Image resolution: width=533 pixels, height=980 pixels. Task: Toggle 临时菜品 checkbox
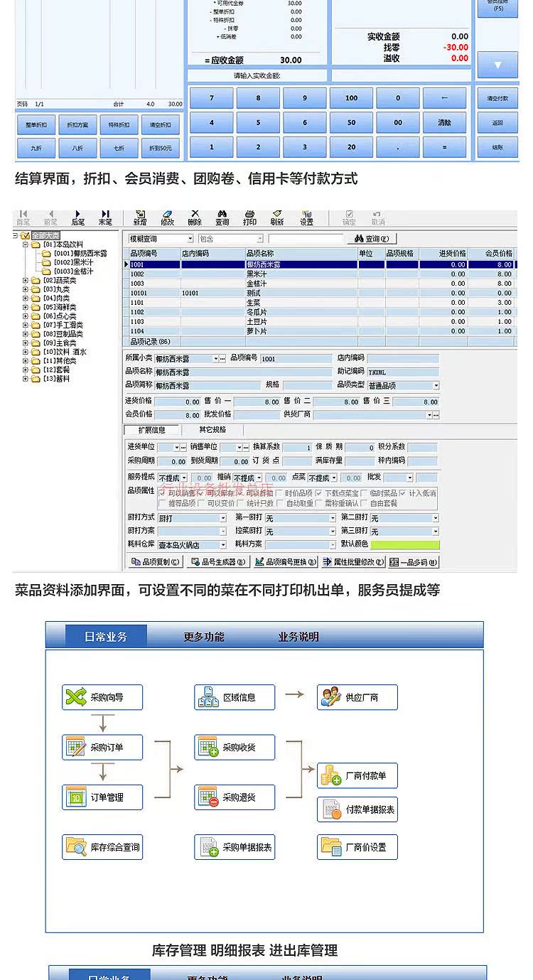pos(365,492)
